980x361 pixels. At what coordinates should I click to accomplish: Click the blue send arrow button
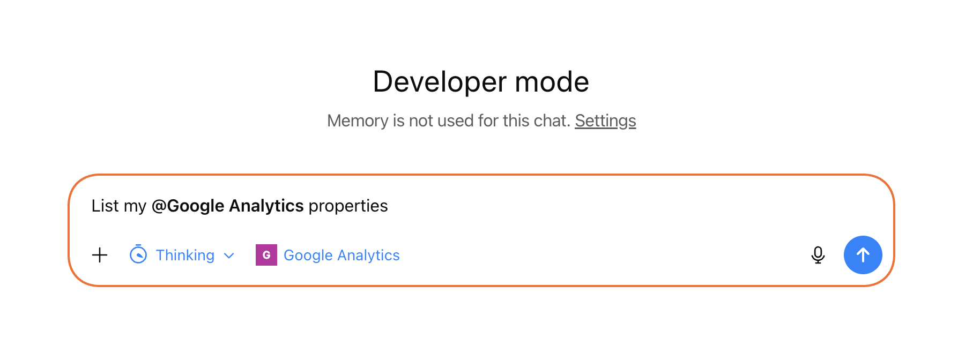863,255
